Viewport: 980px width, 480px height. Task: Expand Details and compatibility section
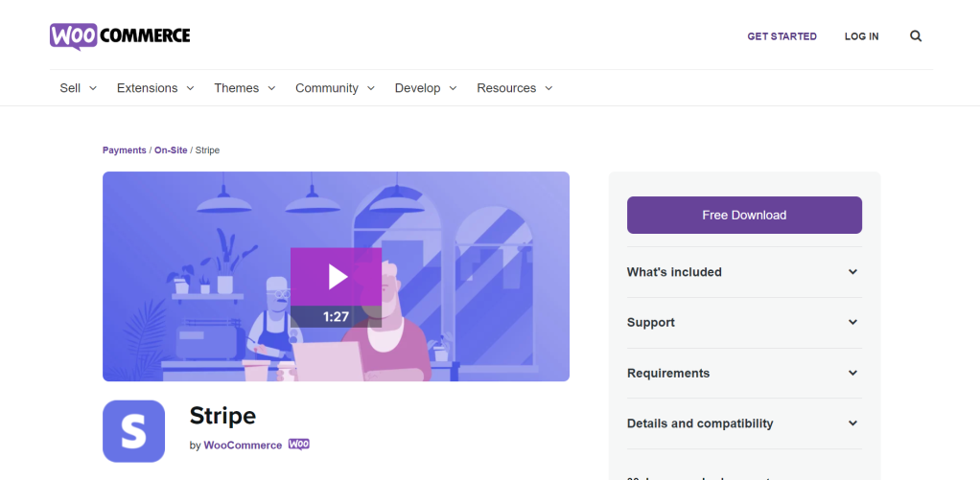(744, 423)
